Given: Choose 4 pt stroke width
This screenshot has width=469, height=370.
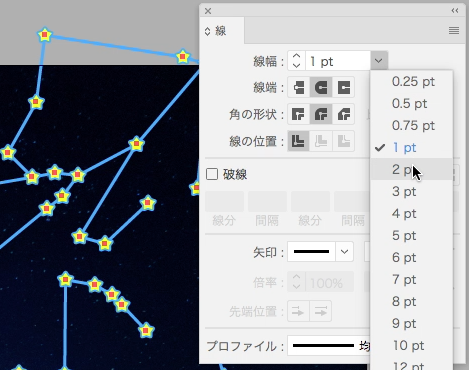Looking at the screenshot, I should (412, 214).
